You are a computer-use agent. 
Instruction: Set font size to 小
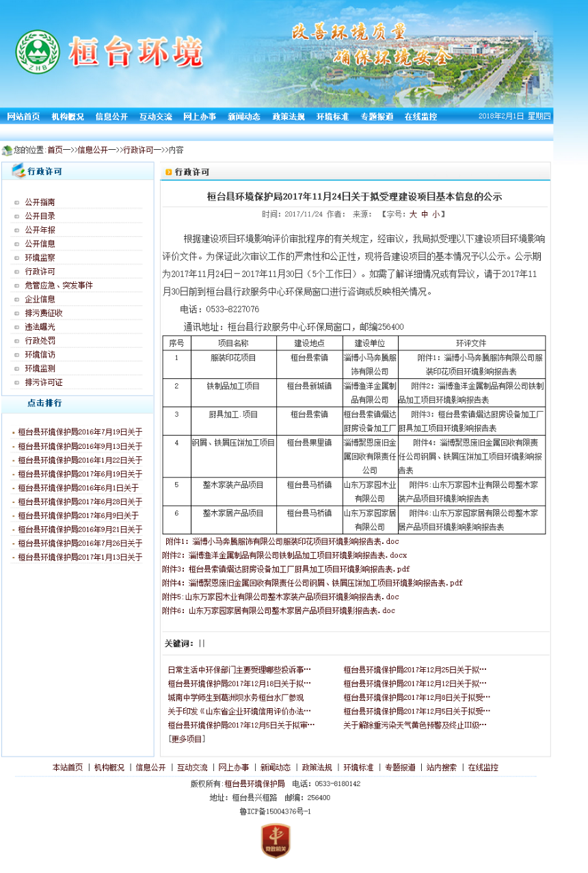tap(436, 214)
